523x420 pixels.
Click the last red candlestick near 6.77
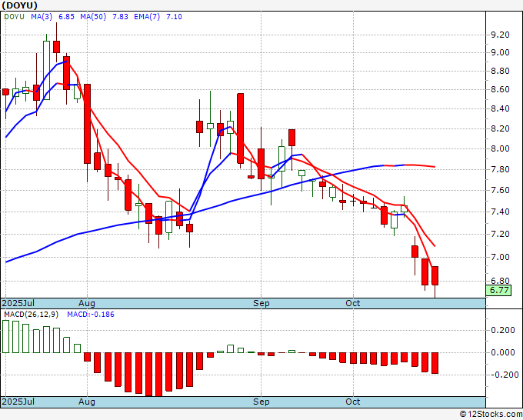point(435,276)
